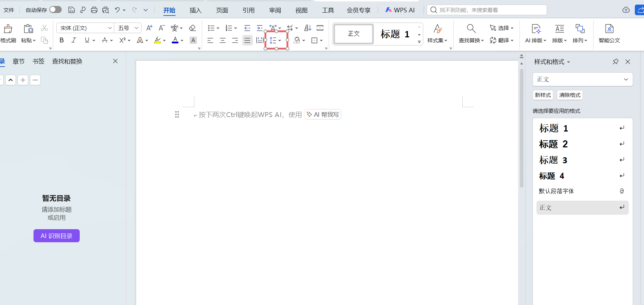Click the 清除格式 button

pyautogui.click(x=570, y=95)
